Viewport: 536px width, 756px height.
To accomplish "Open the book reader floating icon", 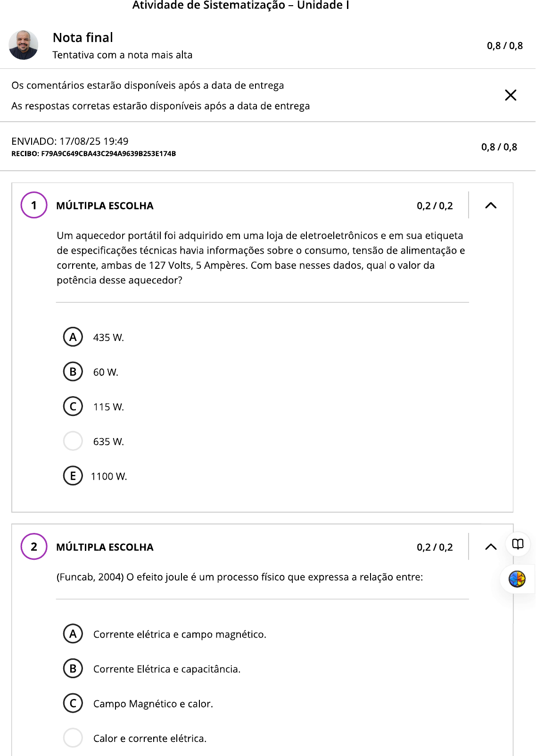I will coord(518,544).
